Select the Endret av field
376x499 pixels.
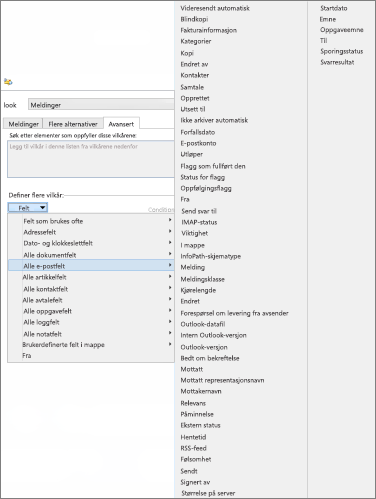194,64
